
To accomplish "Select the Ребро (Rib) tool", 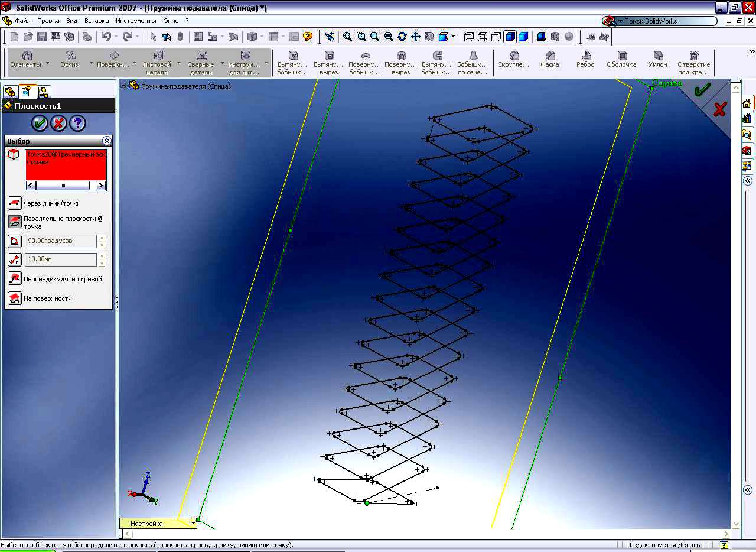I will [585, 59].
